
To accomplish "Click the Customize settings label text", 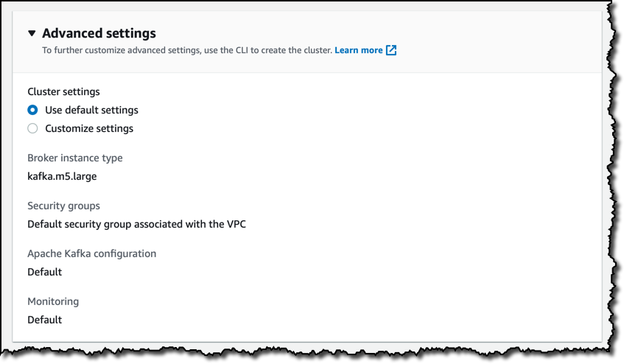I will (89, 128).
